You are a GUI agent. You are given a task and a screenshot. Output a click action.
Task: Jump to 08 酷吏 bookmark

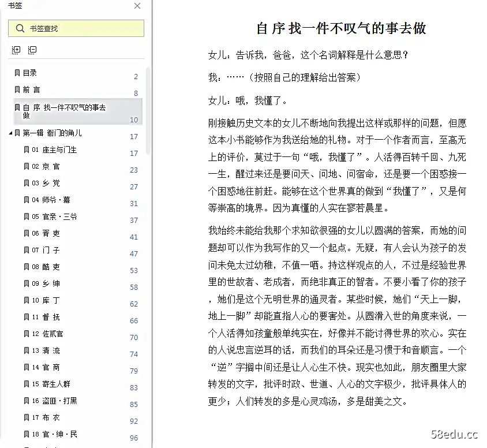pos(46,267)
